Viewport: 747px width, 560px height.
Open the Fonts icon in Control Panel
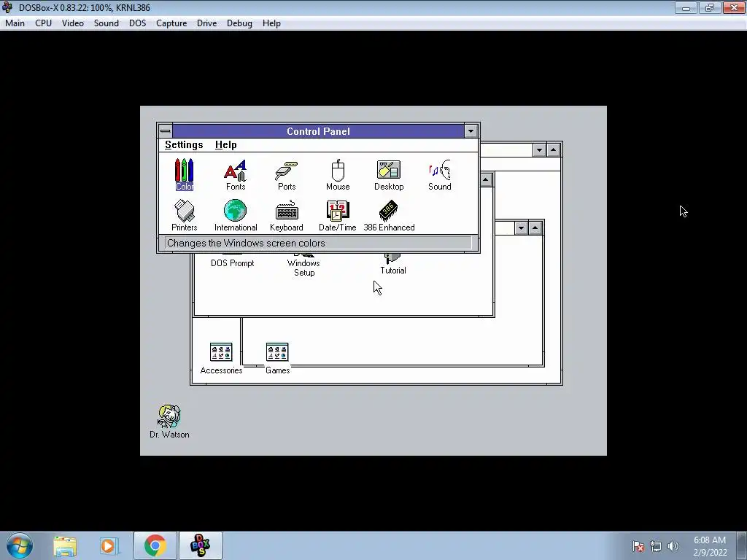point(236,175)
